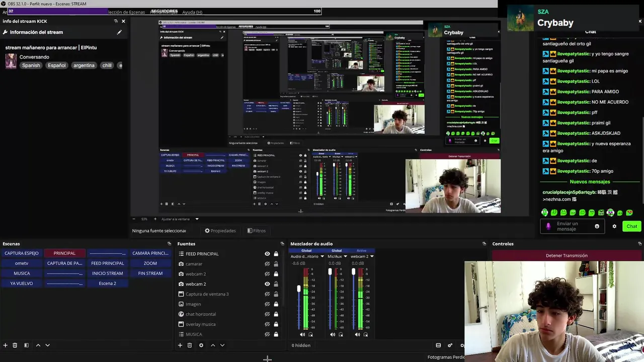This screenshot has height=362, width=644.
Task: Open advanced audio properties gears icon
Action: [450, 345]
